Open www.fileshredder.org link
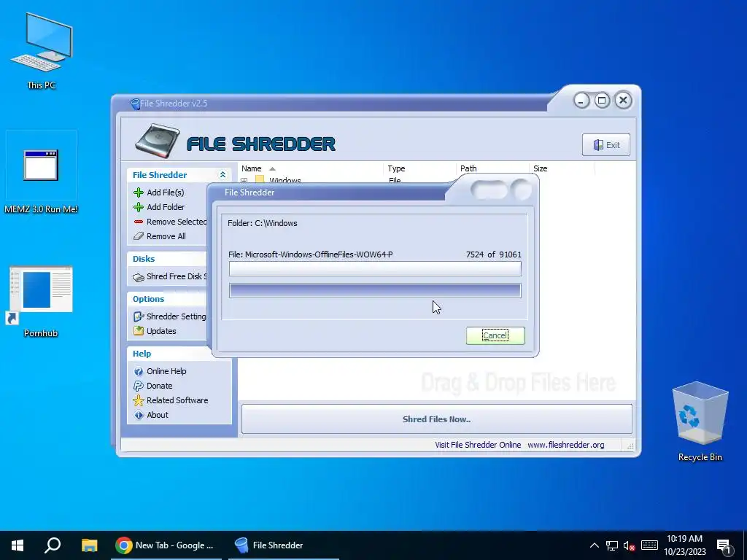This screenshot has width=747, height=560. pos(565,445)
